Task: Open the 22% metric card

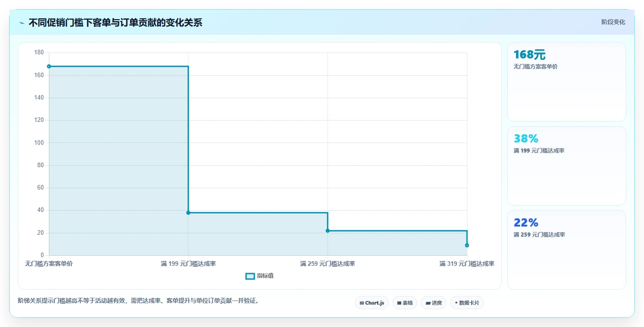Action: (567, 250)
